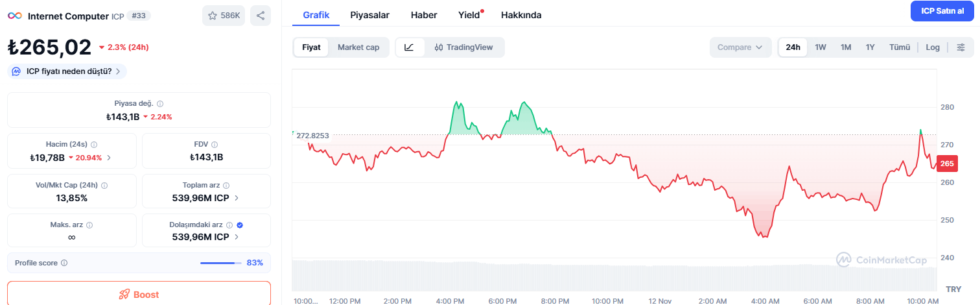Click the Internet Computer infinity logo

15,16
